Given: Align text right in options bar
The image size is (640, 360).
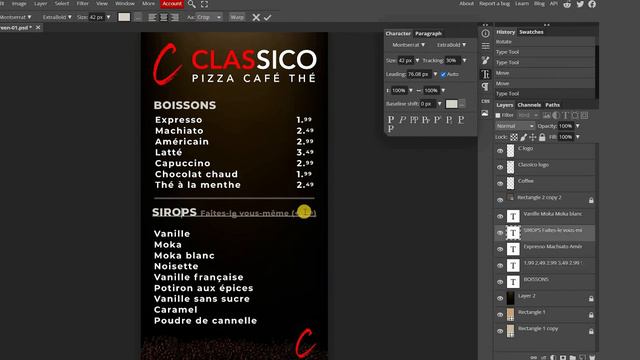Looking at the screenshot, I should coord(175,18).
